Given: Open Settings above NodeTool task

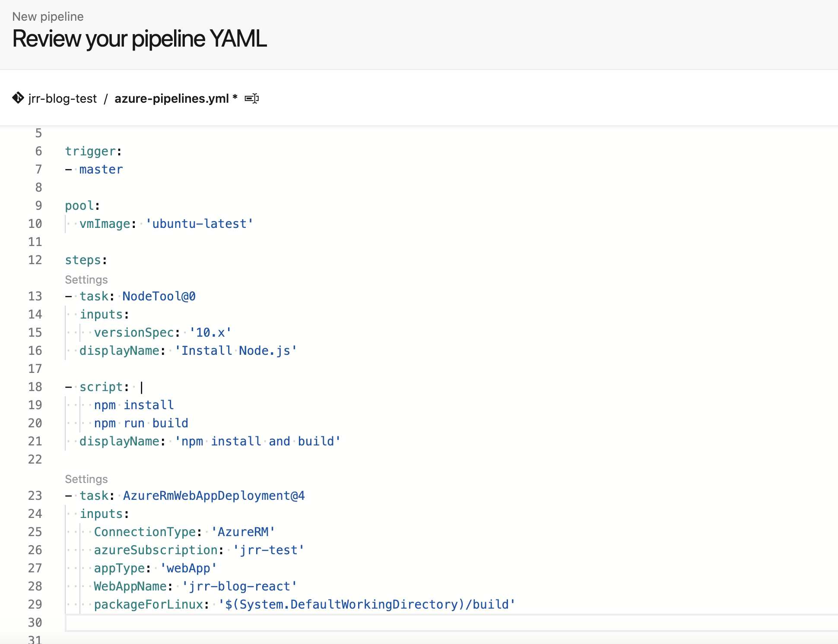Looking at the screenshot, I should pos(86,280).
